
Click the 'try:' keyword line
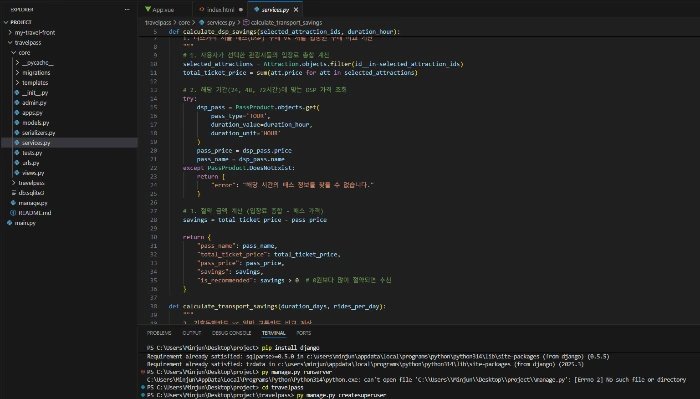coord(190,99)
